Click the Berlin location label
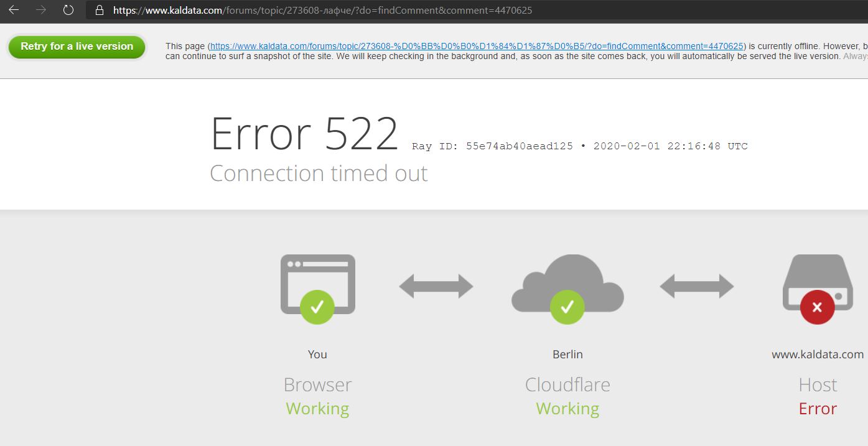This screenshot has height=446, width=868. pos(567,355)
